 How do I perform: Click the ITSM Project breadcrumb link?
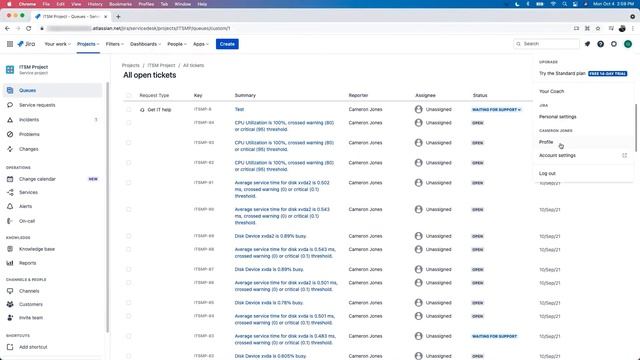pyautogui.click(x=161, y=65)
